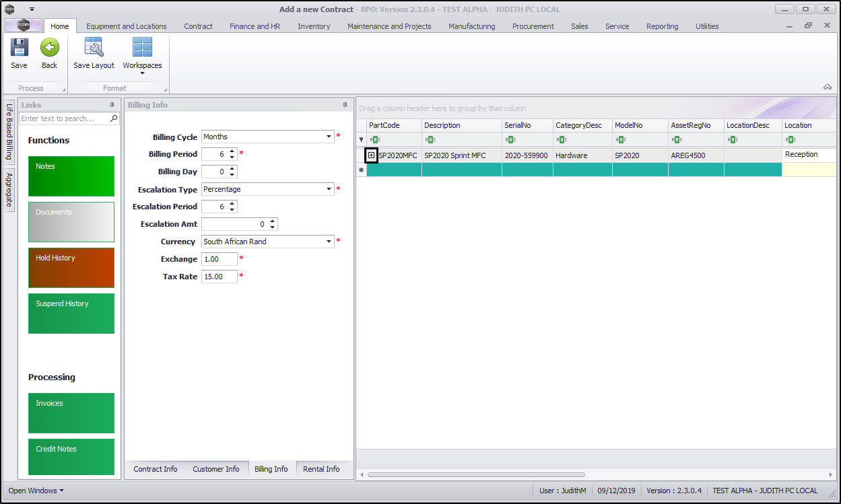Open the CategoryDesc filter condition icon
Screen dimensions: 841x504
(562, 140)
